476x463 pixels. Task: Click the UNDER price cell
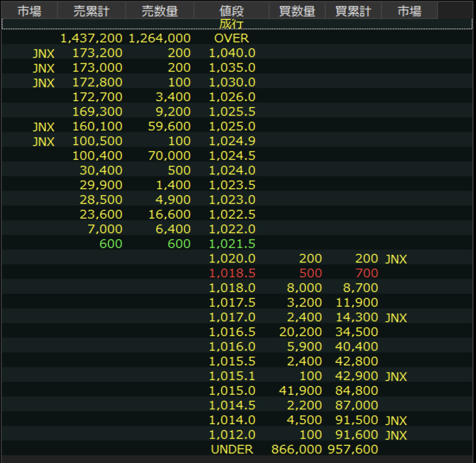pos(232,450)
